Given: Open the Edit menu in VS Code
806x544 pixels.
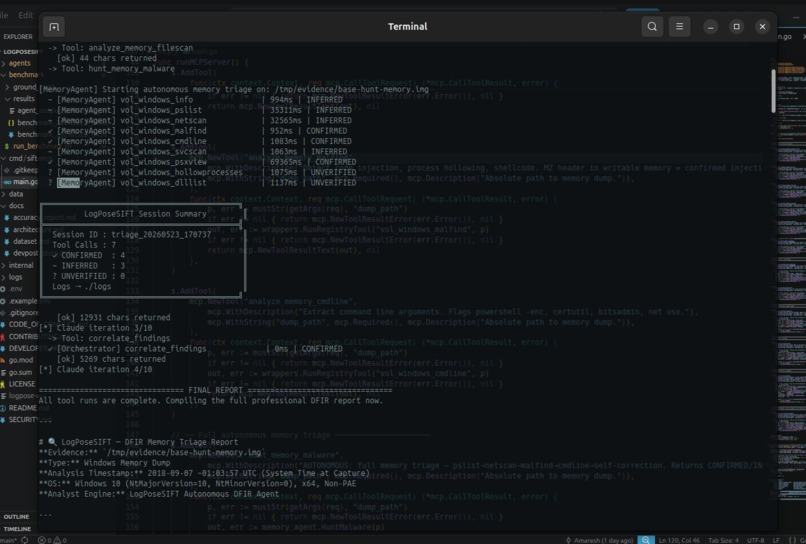Looking at the screenshot, I should click(25, 15).
